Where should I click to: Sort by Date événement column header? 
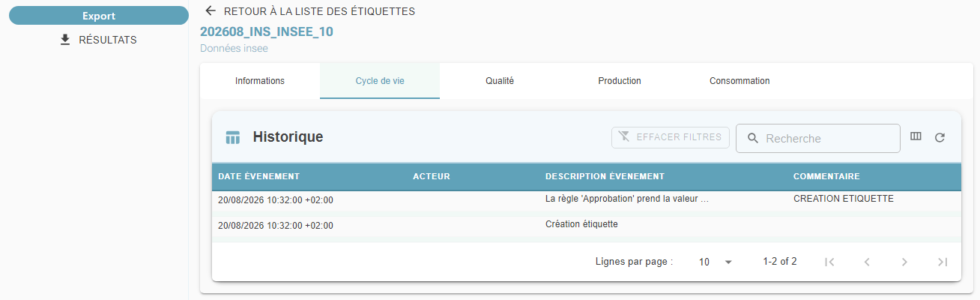pyautogui.click(x=258, y=177)
